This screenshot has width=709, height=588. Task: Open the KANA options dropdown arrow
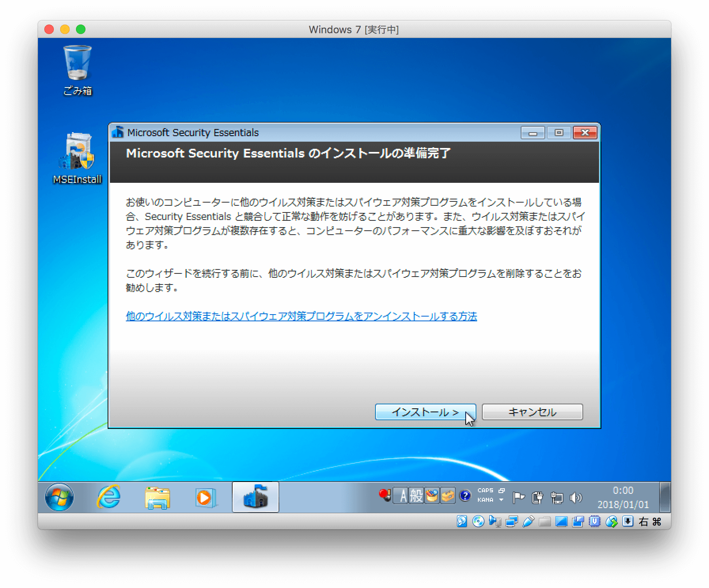502,500
